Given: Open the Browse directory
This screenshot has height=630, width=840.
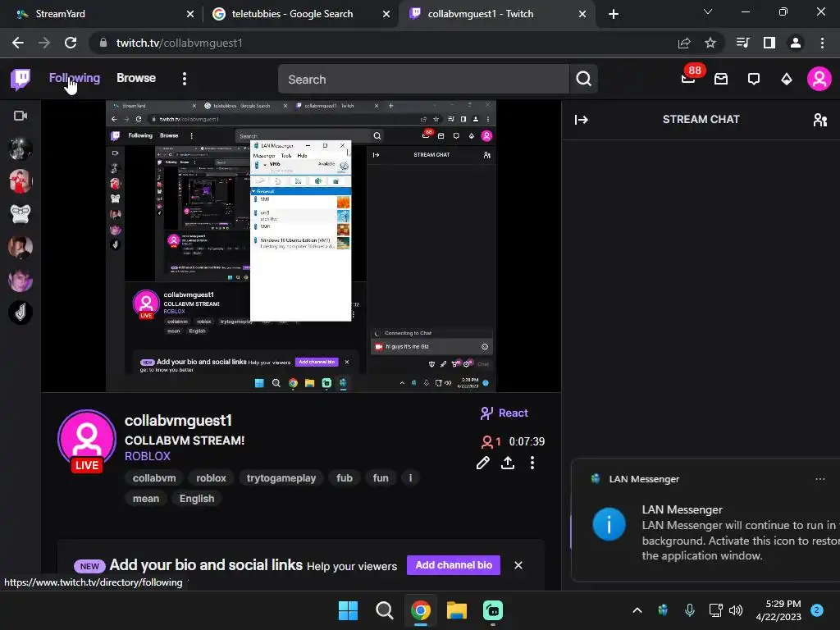Looking at the screenshot, I should (x=136, y=78).
